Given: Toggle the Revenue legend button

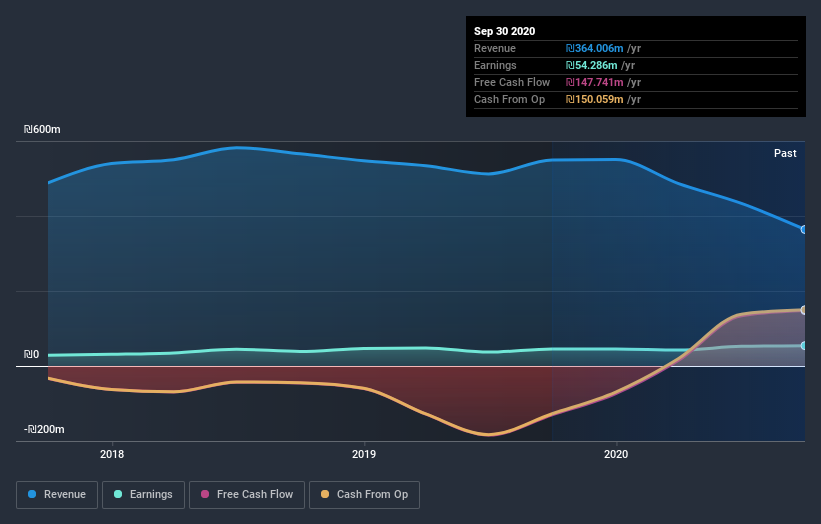Looking at the screenshot, I should click(x=57, y=495).
